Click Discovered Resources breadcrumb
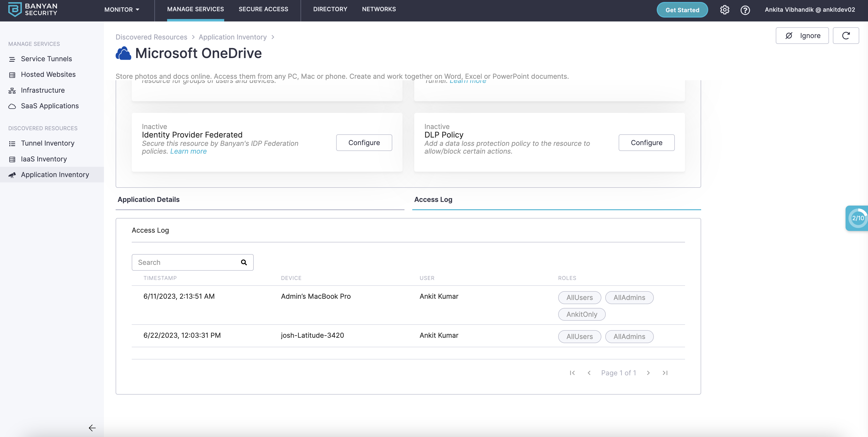Image resolution: width=868 pixels, height=437 pixels. (151, 37)
